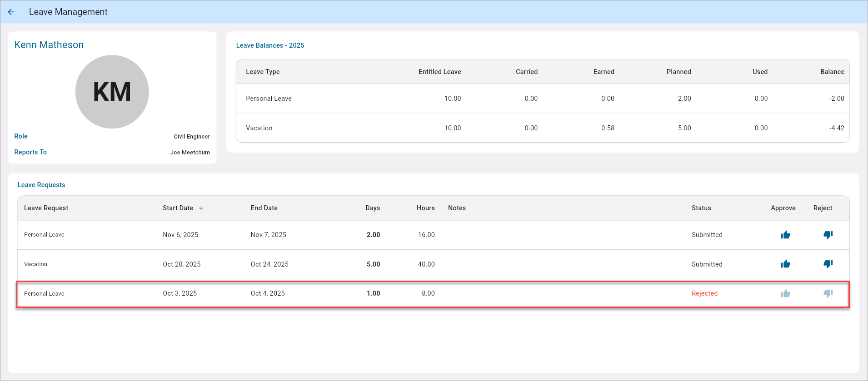Sort requests by the Status column header
Screen dimensions: 868x381
tap(701, 208)
